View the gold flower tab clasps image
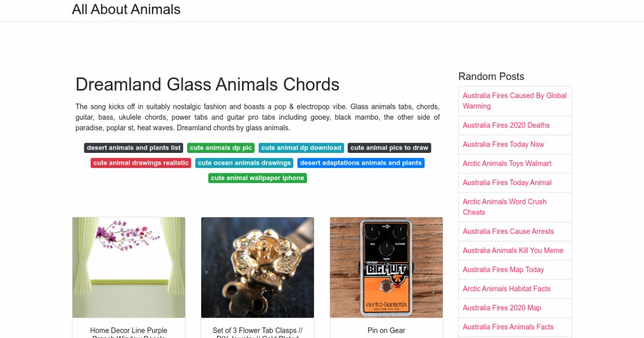Image resolution: width=644 pixels, height=338 pixels. point(258,267)
